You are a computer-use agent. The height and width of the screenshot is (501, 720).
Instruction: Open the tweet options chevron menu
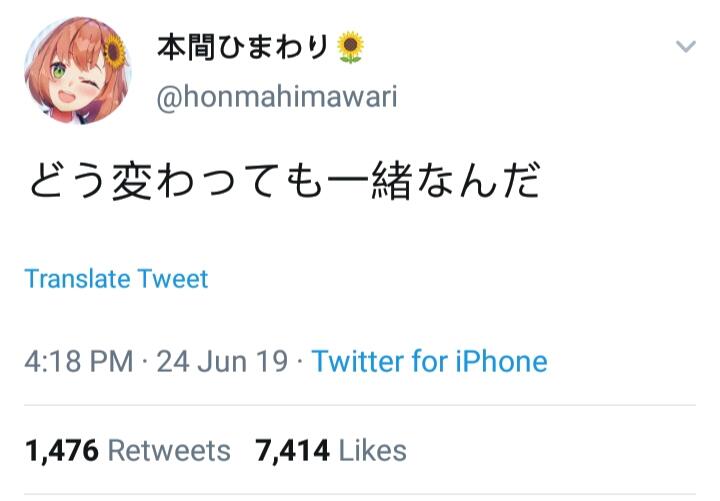(x=686, y=46)
